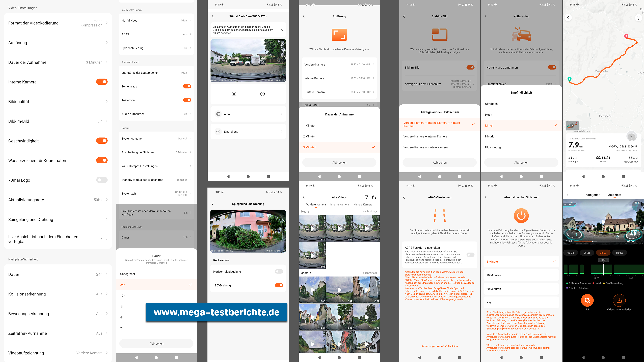Image resolution: width=644 pixels, height=362 pixels.
Task: Tap the switch-camera rotate icon
Action: (x=262, y=94)
